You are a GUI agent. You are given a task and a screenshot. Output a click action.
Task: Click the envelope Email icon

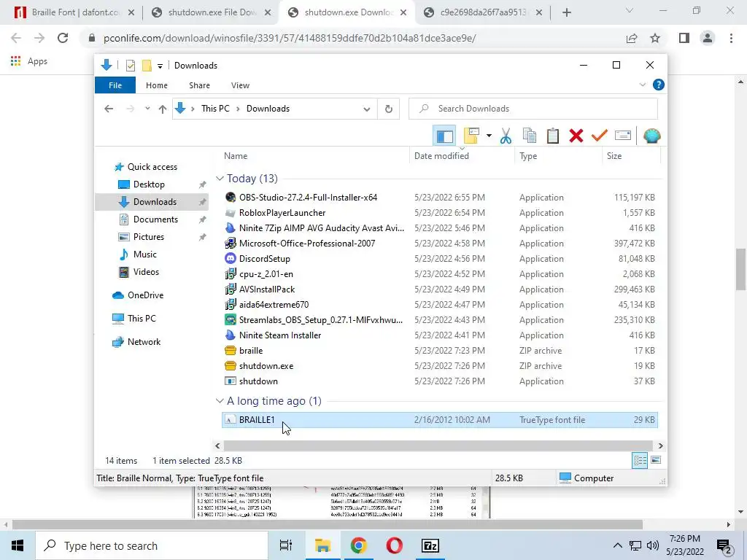coord(623,136)
